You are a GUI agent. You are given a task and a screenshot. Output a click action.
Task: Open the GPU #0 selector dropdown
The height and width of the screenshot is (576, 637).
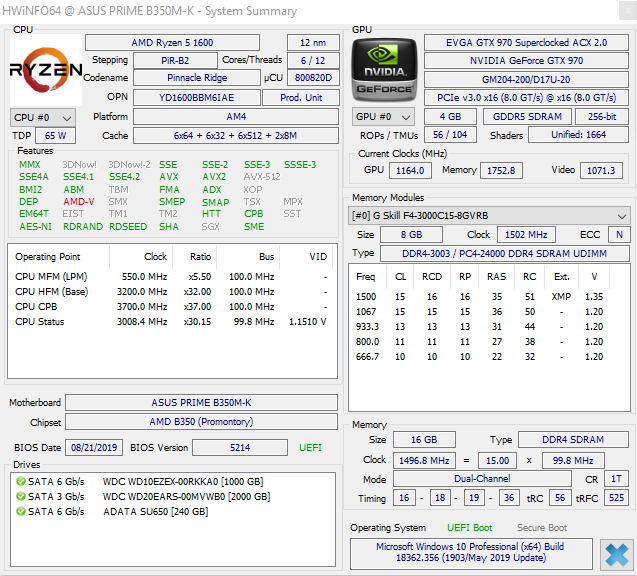(x=383, y=117)
